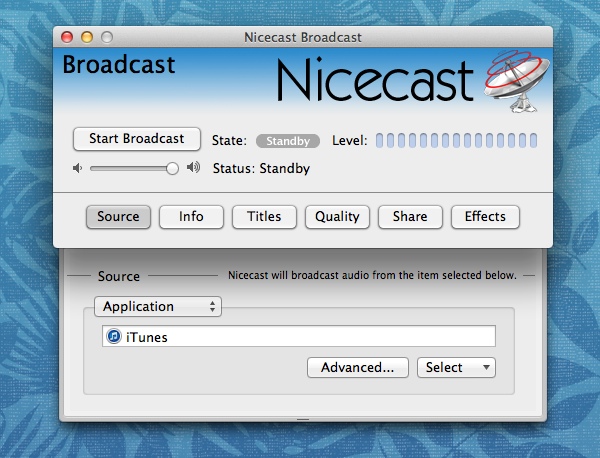The image size is (600, 458).
Task: Click the low volume speaker icon
Action: tap(77, 168)
